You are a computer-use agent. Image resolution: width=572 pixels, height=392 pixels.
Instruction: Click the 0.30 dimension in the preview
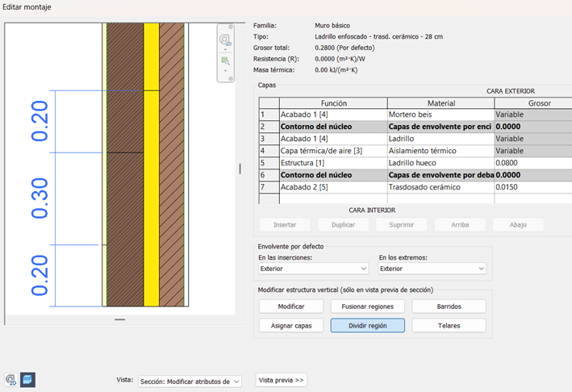point(40,198)
